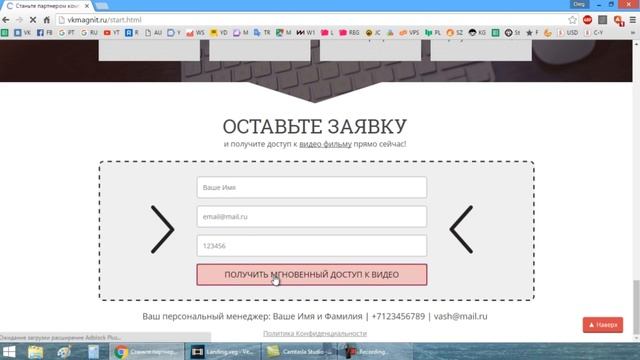Screen dimensions: 640x360
Task: Bookmark this page with the star
Action: tap(572, 20)
